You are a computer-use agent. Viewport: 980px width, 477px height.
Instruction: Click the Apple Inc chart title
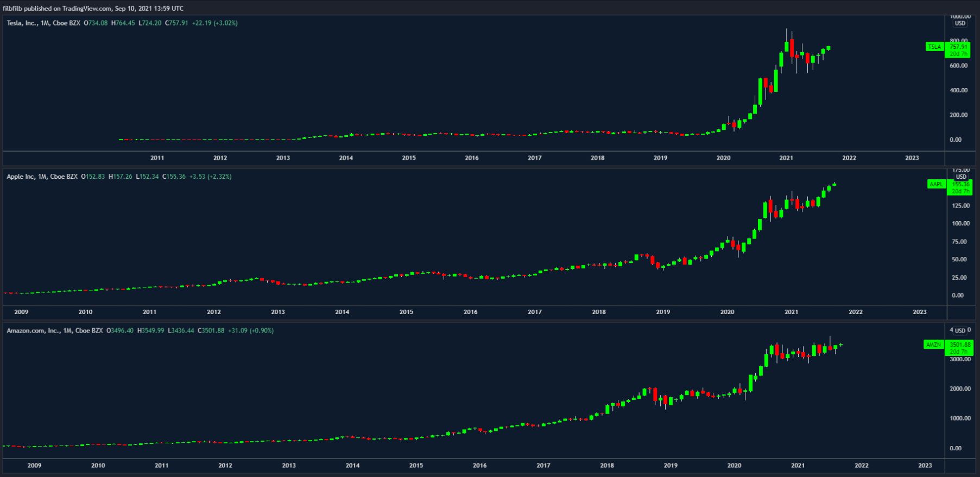click(21, 177)
